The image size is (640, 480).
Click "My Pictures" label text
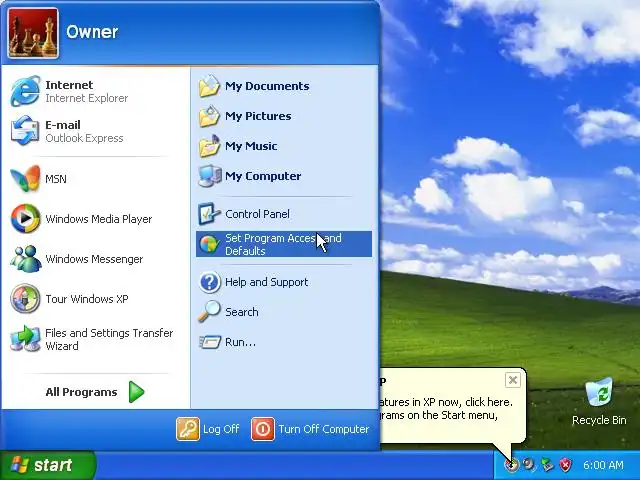[x=258, y=116]
